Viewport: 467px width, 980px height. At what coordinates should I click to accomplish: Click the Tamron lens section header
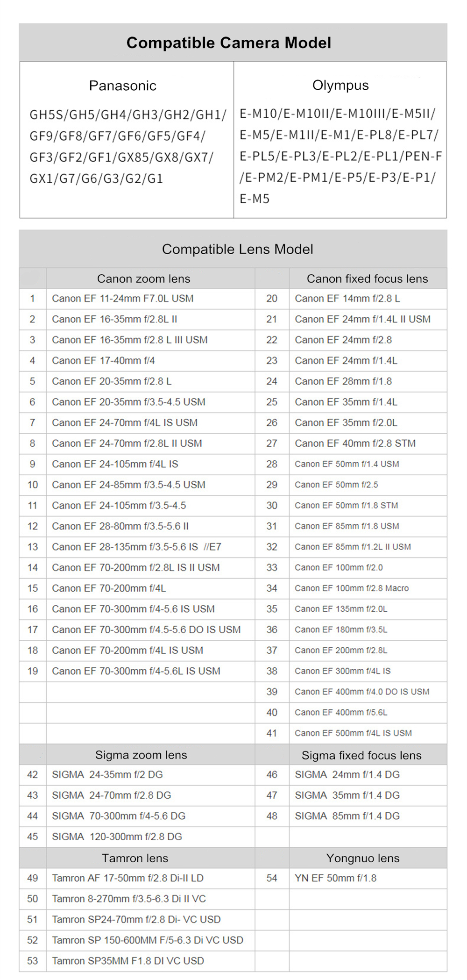[x=135, y=858]
